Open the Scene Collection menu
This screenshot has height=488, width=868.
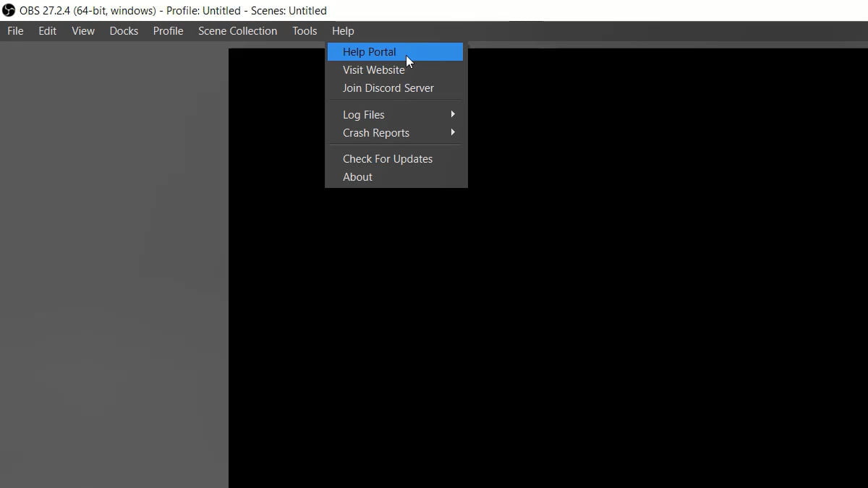click(x=237, y=31)
